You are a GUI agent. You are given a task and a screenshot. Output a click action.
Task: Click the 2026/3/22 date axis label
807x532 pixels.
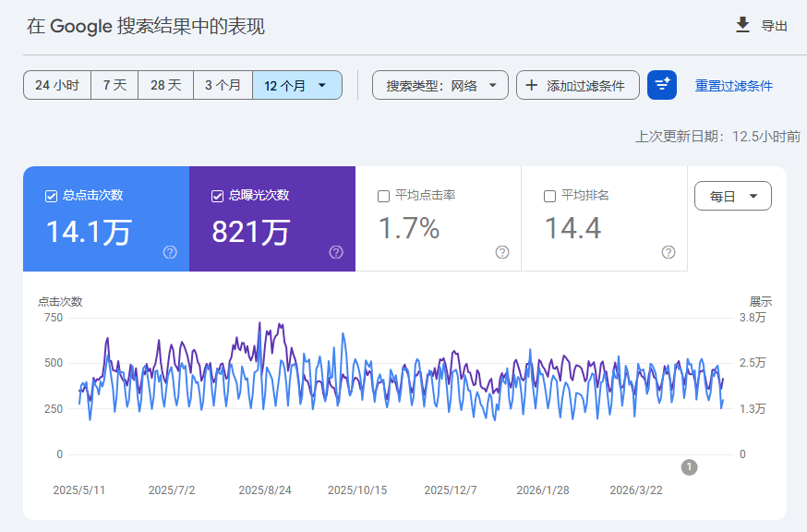[x=636, y=490]
